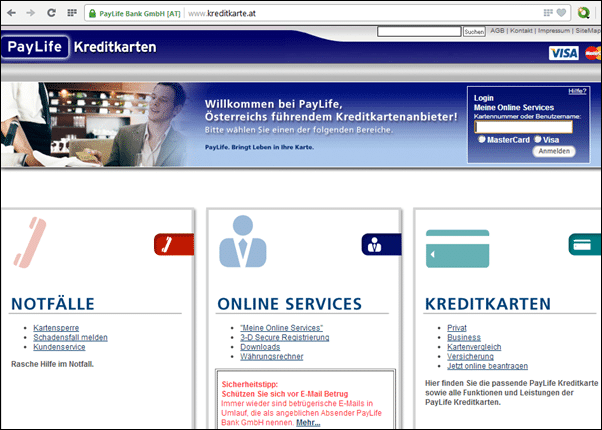This screenshot has width=602, height=430.
Task: Click the large blue businessman icon
Action: [243, 241]
